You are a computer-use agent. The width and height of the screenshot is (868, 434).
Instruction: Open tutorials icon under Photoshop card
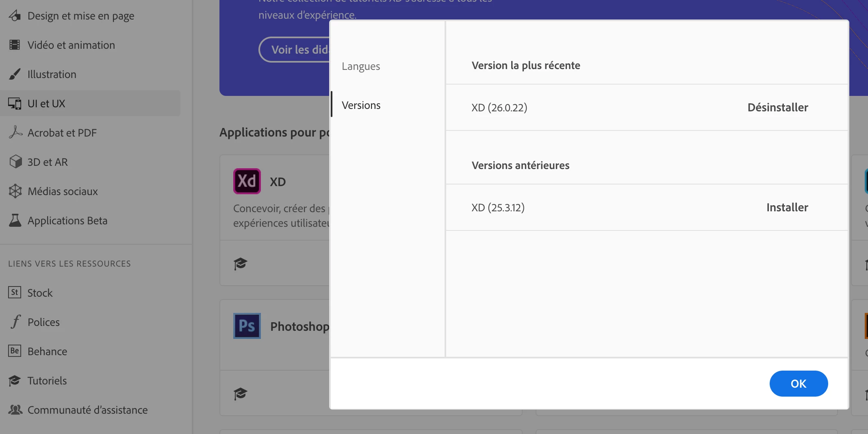point(240,393)
